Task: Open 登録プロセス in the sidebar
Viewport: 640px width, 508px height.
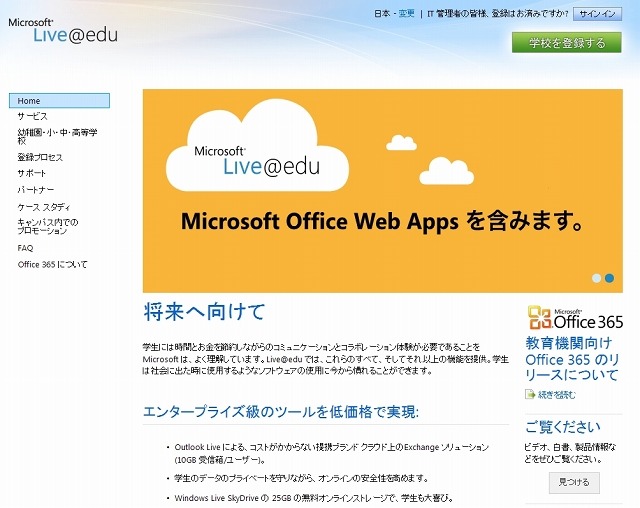Action: point(40,158)
